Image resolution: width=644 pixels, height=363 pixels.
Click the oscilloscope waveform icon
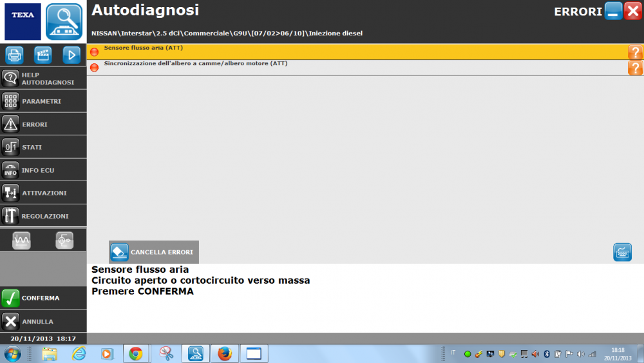click(22, 240)
